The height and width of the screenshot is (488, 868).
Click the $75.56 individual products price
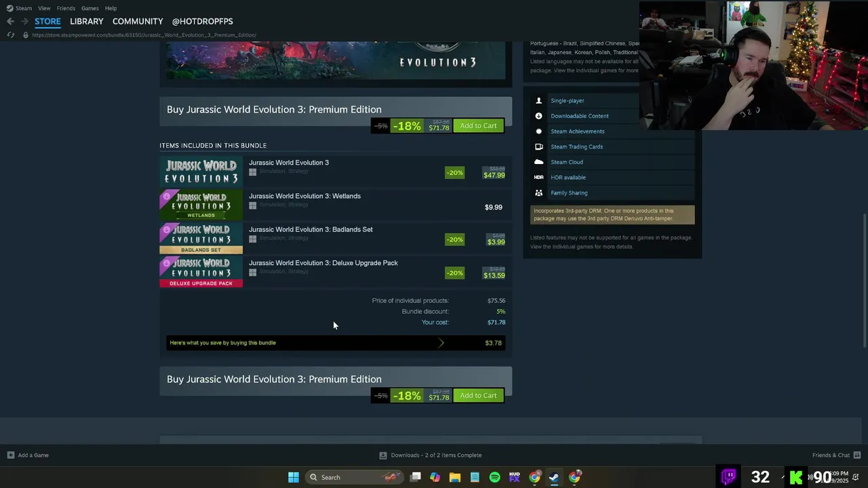click(x=496, y=301)
